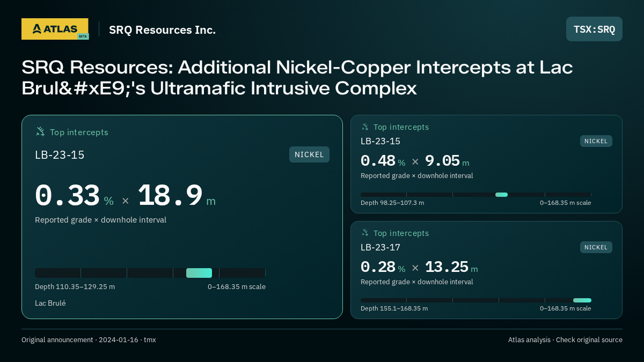The width and height of the screenshot is (644, 362).
Task: Click the Lac Brulé location label
Action: click(x=50, y=303)
